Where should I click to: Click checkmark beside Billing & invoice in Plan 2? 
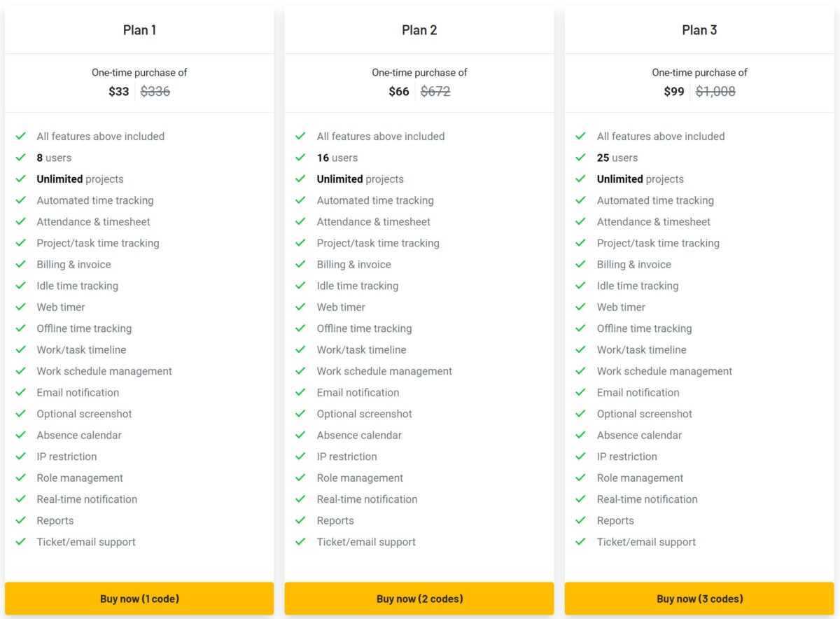point(301,264)
